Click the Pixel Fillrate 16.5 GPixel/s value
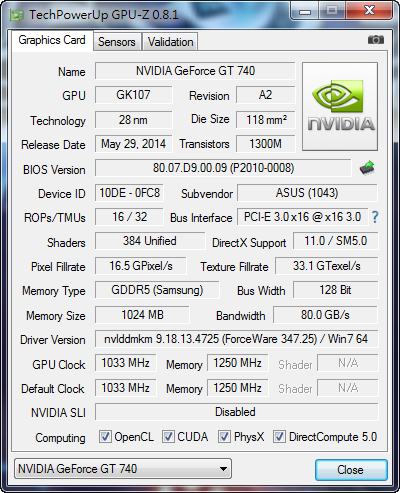 point(141,266)
